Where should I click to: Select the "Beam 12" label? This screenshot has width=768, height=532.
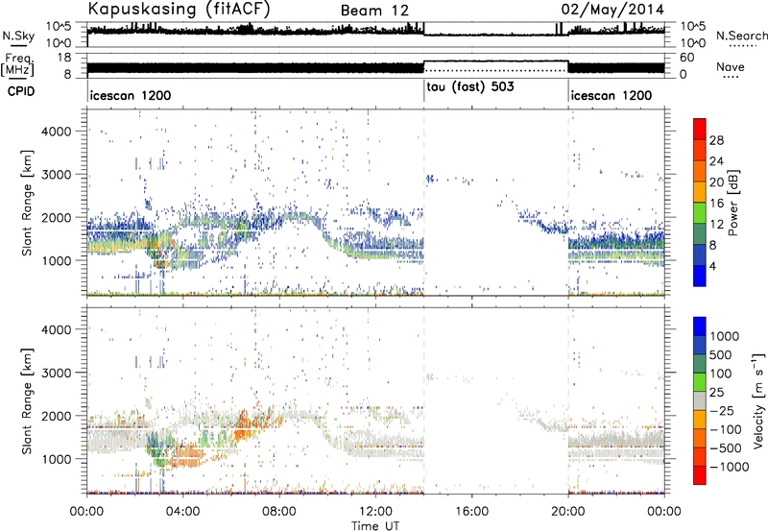pos(374,11)
